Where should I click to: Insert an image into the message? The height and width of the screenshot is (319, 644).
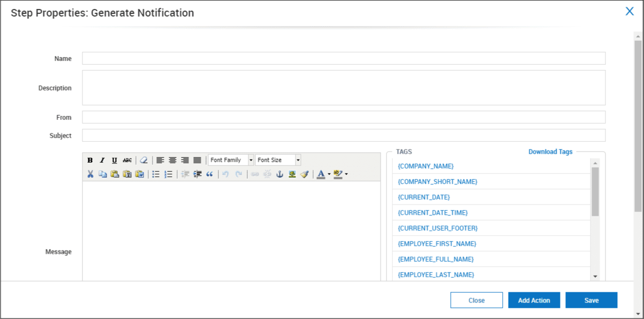(292, 174)
